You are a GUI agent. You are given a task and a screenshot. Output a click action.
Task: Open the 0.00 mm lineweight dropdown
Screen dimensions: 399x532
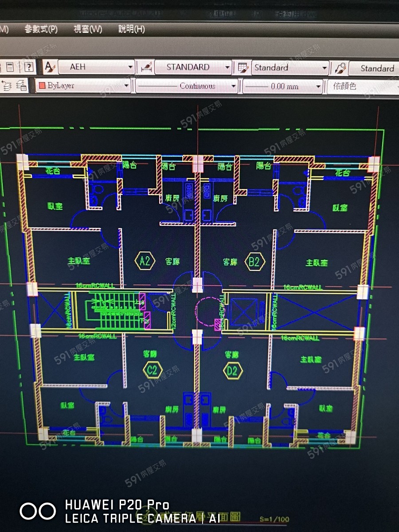[x=318, y=86]
